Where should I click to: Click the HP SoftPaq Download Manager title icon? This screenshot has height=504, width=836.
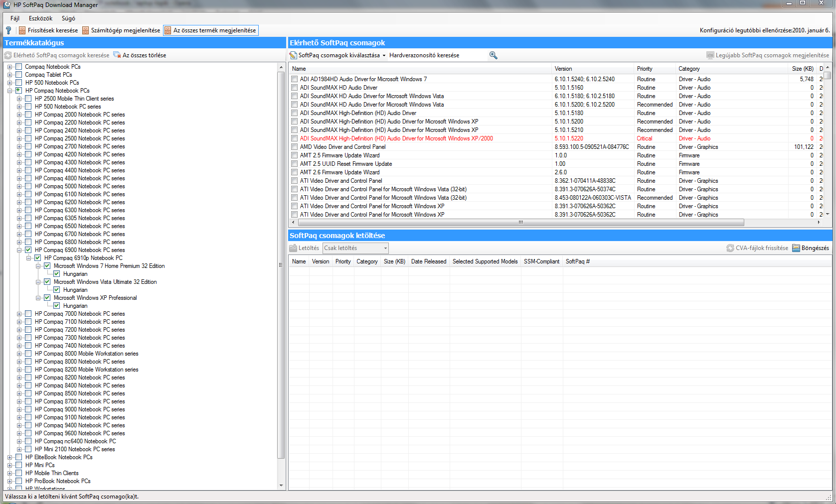click(x=7, y=4)
